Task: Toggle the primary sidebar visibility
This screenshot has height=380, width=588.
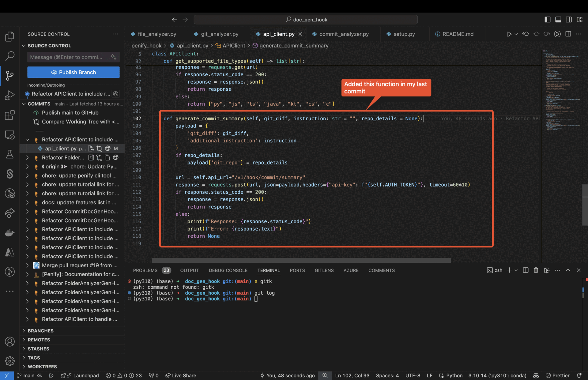Action: [547, 19]
